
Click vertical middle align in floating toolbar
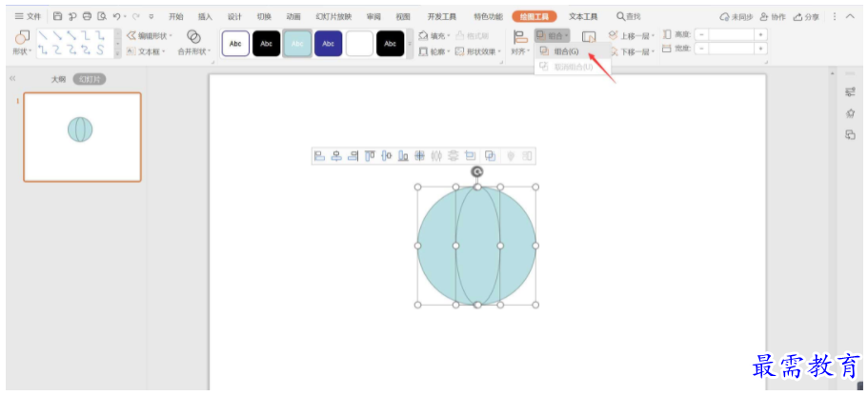click(x=387, y=156)
